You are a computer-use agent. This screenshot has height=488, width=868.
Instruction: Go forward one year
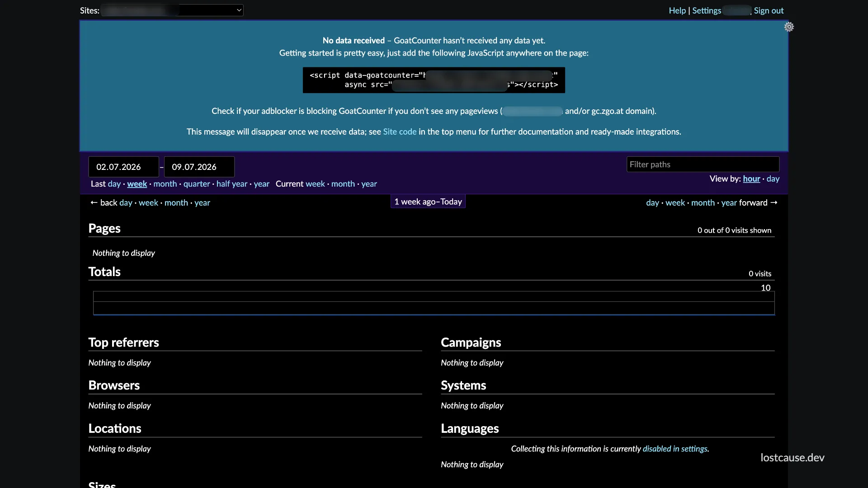point(729,203)
